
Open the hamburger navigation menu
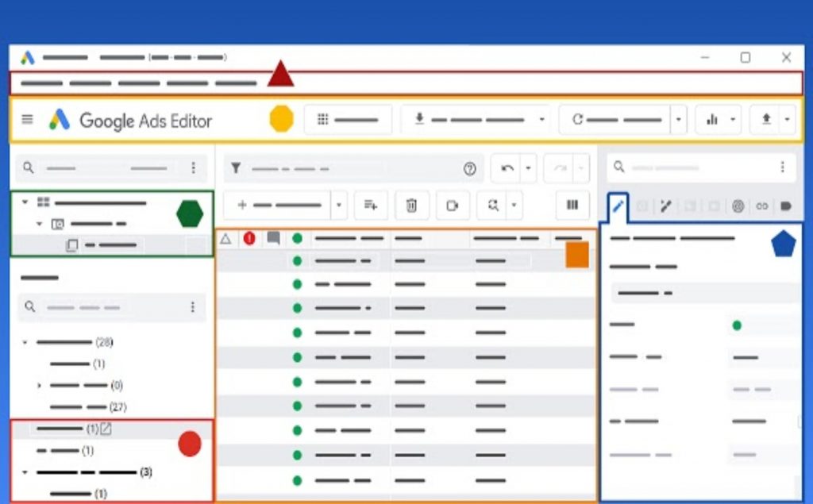[x=28, y=119]
